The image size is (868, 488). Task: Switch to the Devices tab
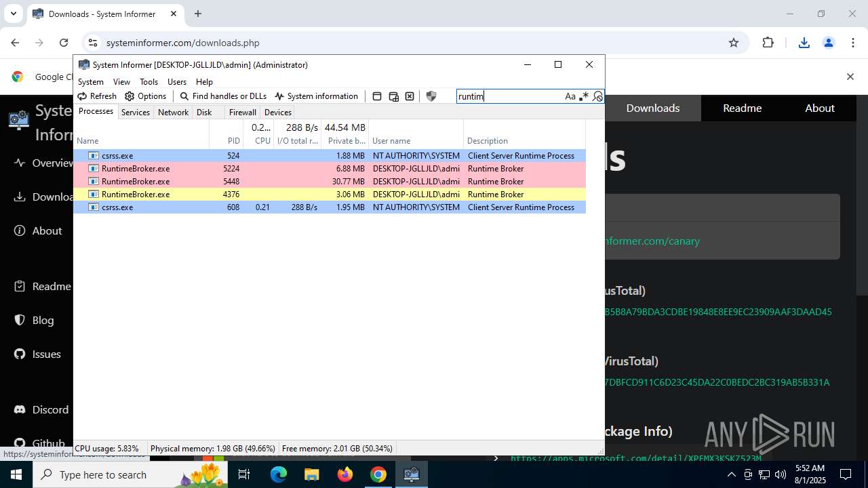click(278, 113)
